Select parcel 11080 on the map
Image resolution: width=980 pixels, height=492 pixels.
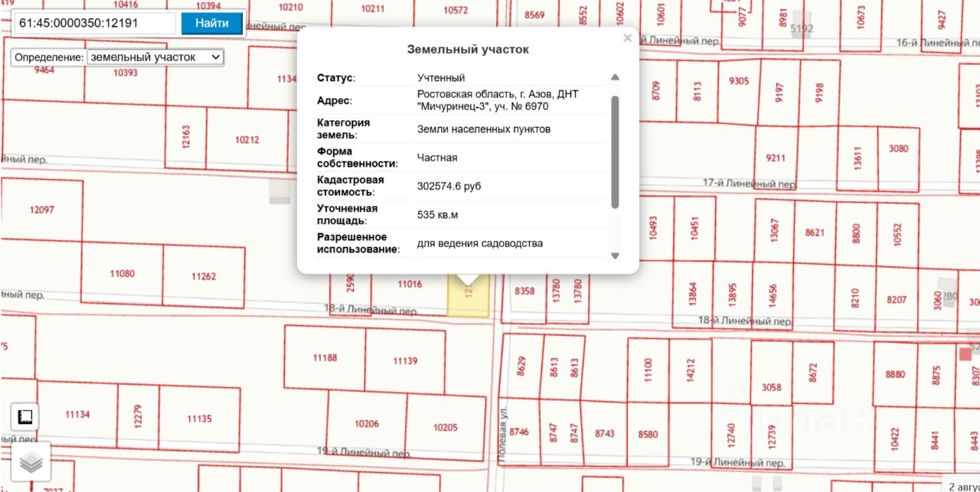click(x=122, y=274)
